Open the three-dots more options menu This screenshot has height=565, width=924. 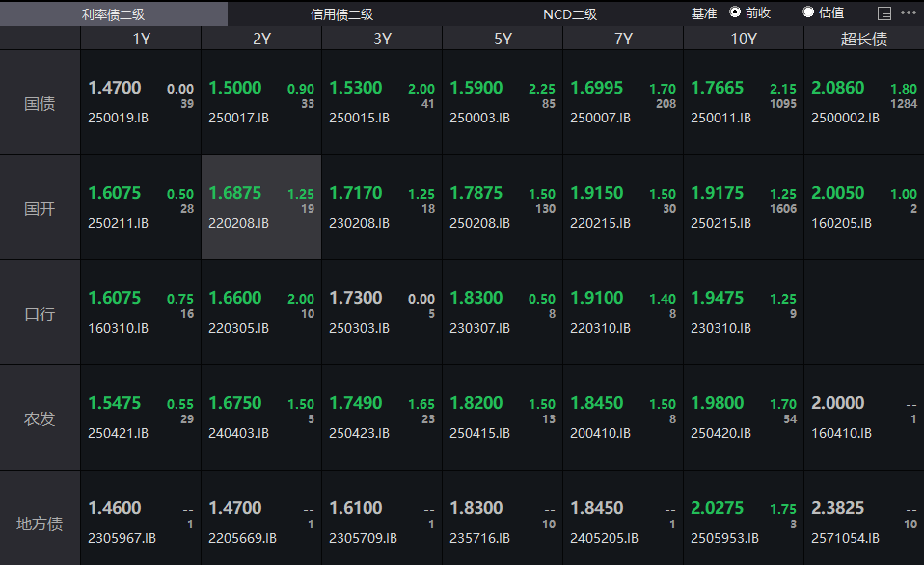908,13
